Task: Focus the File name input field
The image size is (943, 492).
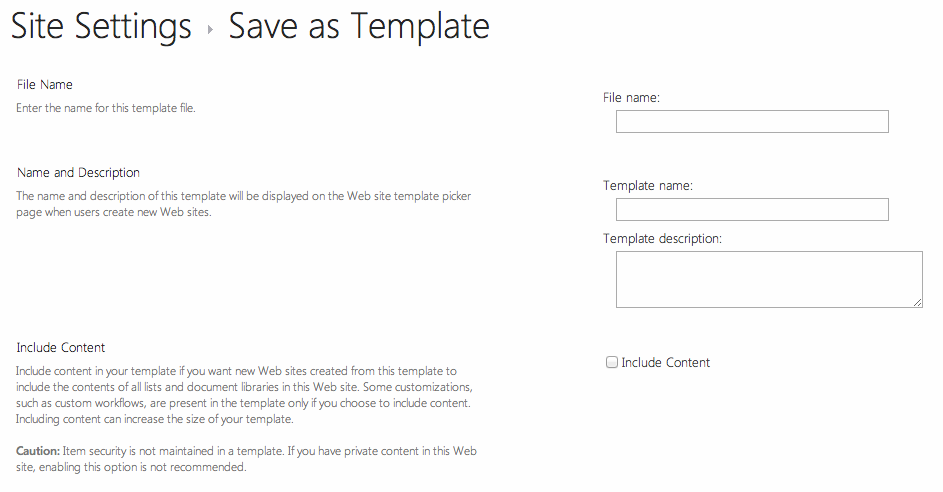Action: 751,122
